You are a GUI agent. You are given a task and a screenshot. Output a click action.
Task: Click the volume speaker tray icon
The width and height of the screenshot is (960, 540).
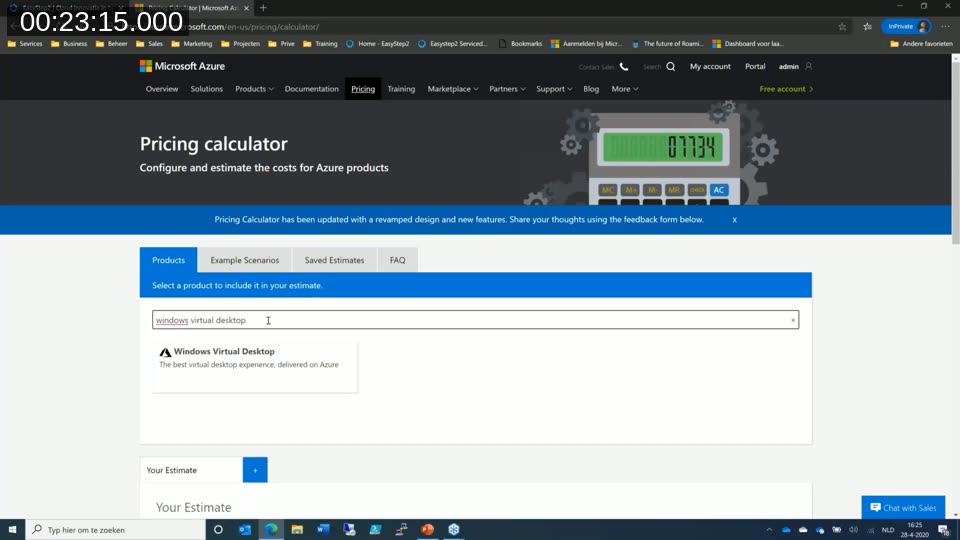(853, 530)
